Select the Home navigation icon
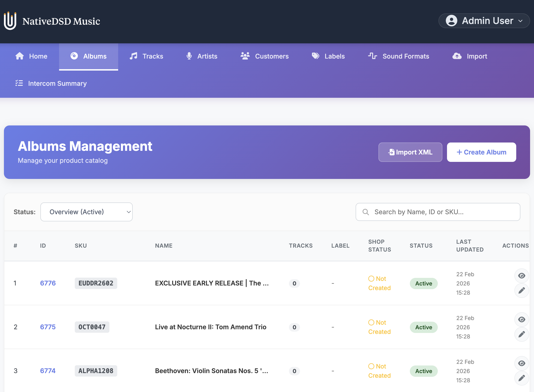534x392 pixels. pos(19,56)
